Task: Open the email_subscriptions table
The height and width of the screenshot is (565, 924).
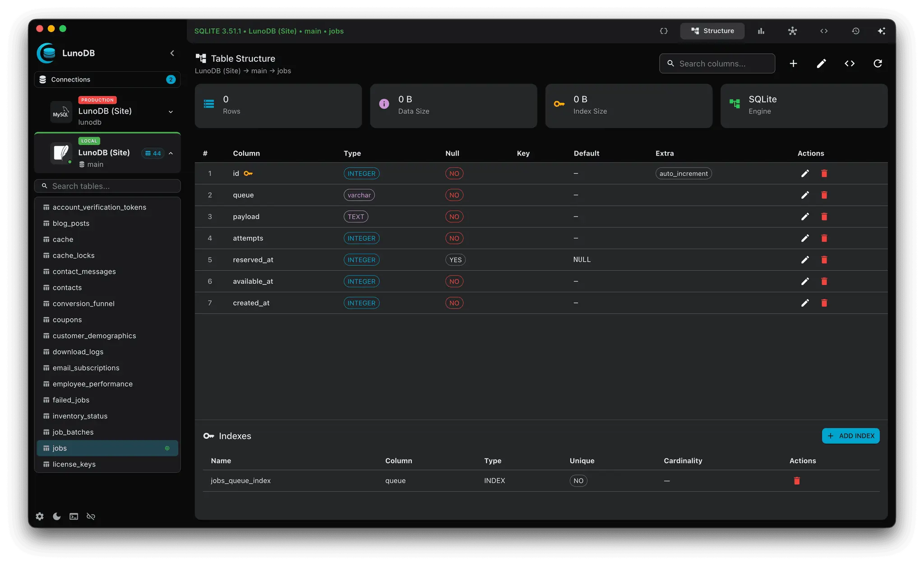Action: [x=107, y=368]
